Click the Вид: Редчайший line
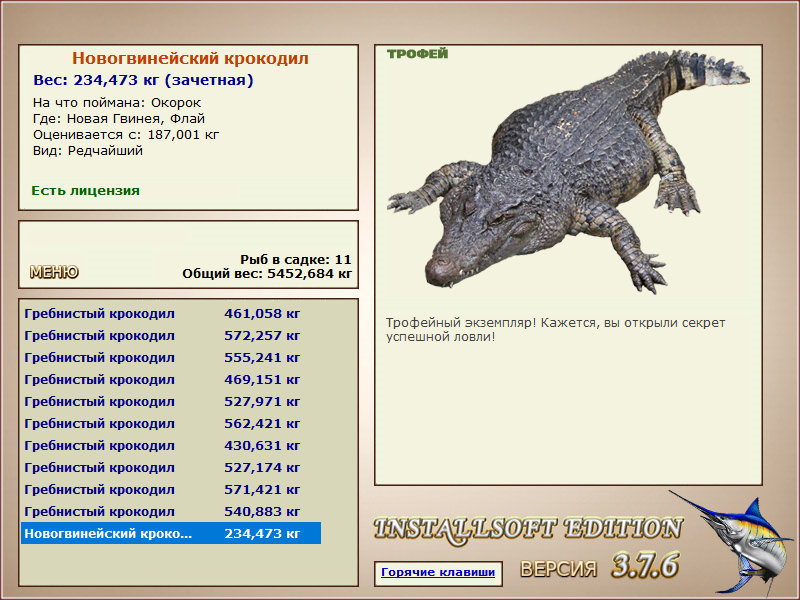The width and height of the screenshot is (800, 600). click(88, 151)
